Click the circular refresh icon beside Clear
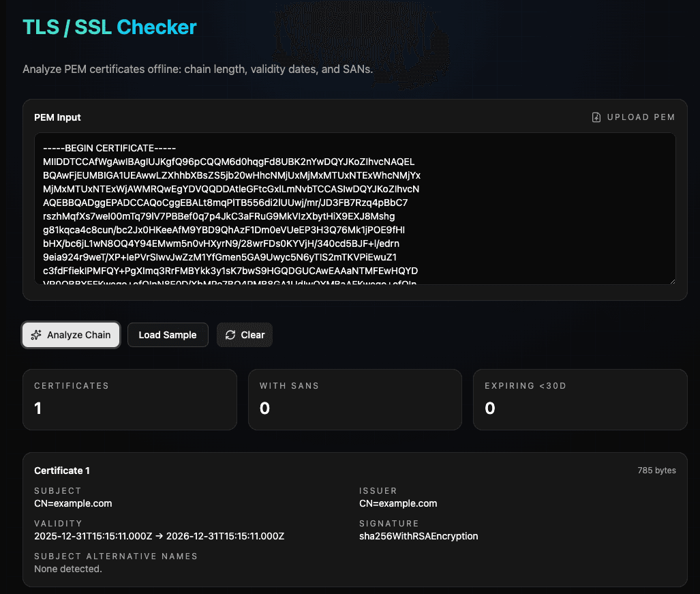 [230, 335]
